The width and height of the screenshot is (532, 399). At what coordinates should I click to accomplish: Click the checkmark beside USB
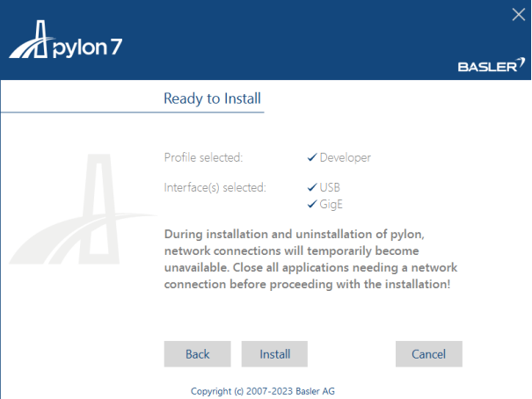click(x=312, y=187)
